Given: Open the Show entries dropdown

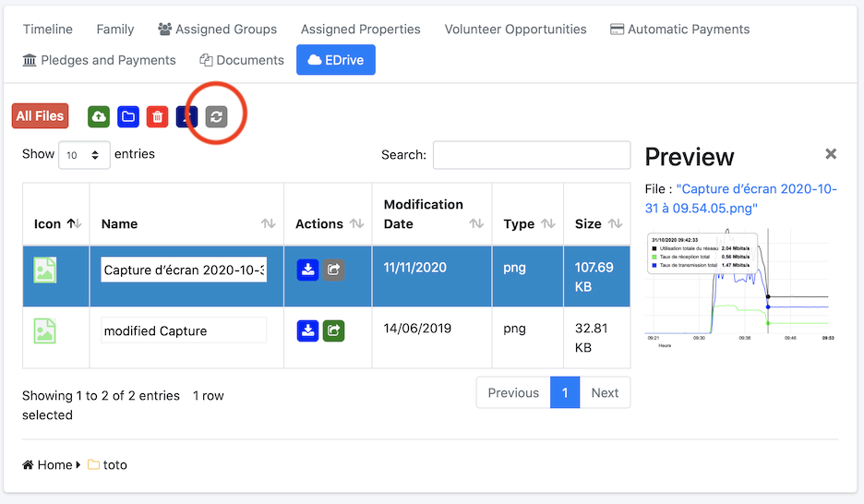Looking at the screenshot, I should coord(84,155).
